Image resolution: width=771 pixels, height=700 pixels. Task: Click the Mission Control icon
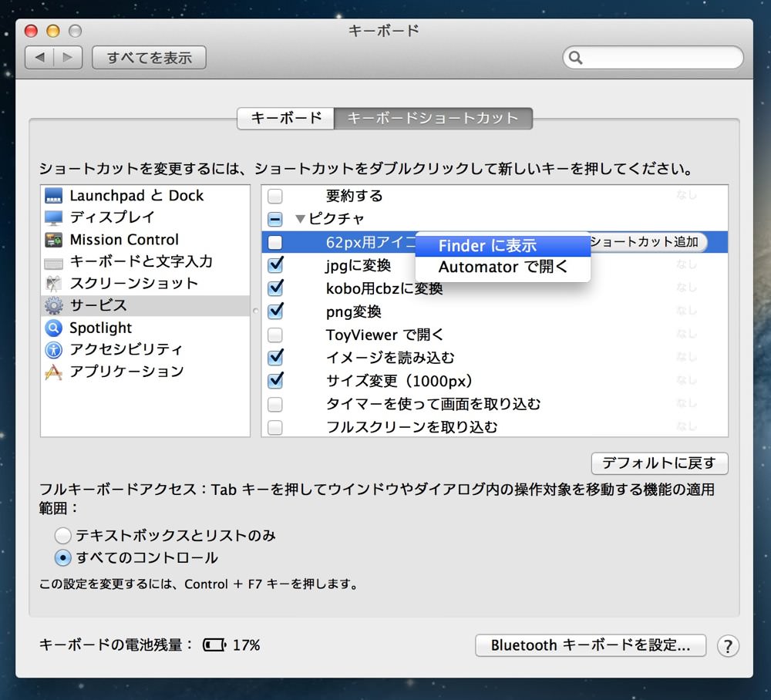pos(54,240)
